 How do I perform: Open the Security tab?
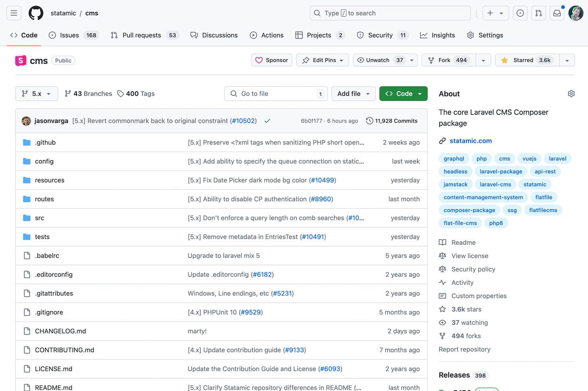coord(383,35)
